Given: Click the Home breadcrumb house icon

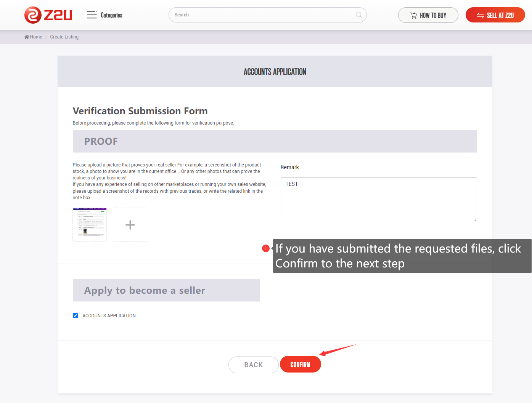Looking at the screenshot, I should [x=27, y=37].
